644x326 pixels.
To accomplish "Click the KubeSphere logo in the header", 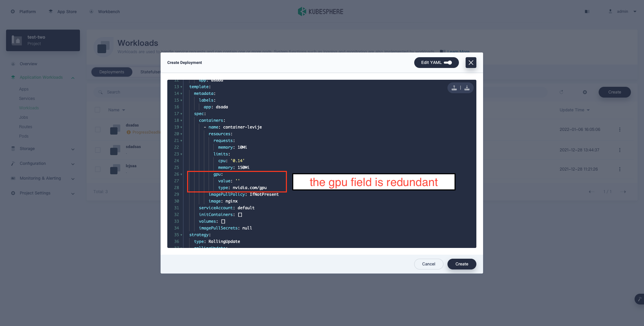I will [x=320, y=11].
